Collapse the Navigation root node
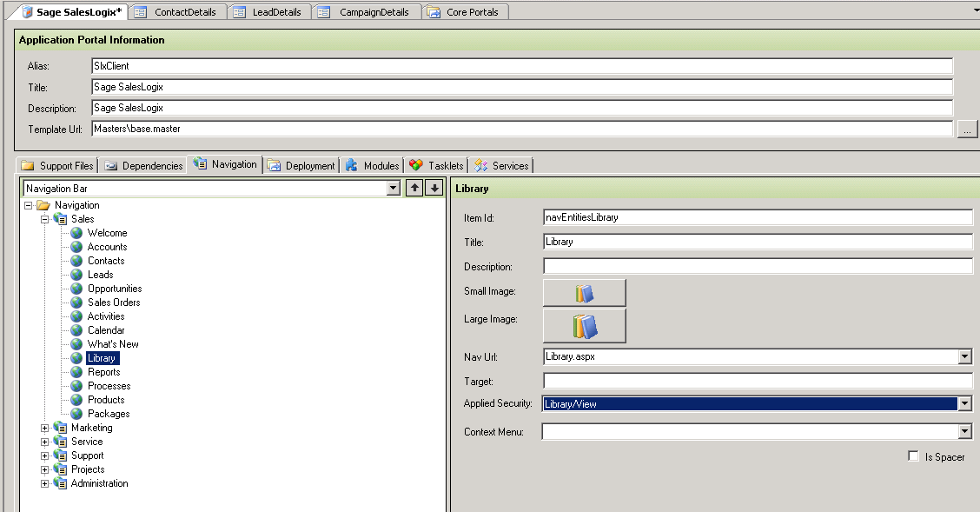This screenshot has width=980, height=512. (28, 205)
